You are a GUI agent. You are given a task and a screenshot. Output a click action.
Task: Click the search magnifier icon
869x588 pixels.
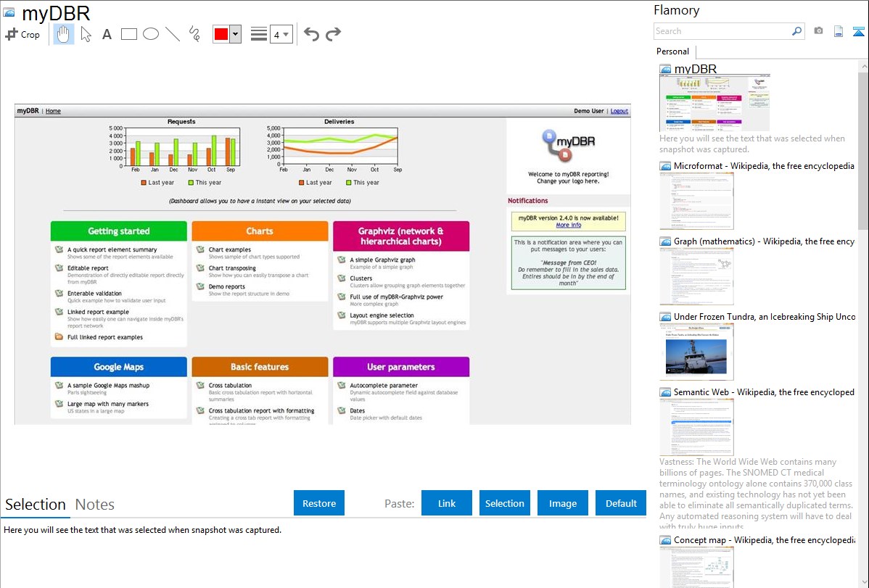pyautogui.click(x=796, y=31)
